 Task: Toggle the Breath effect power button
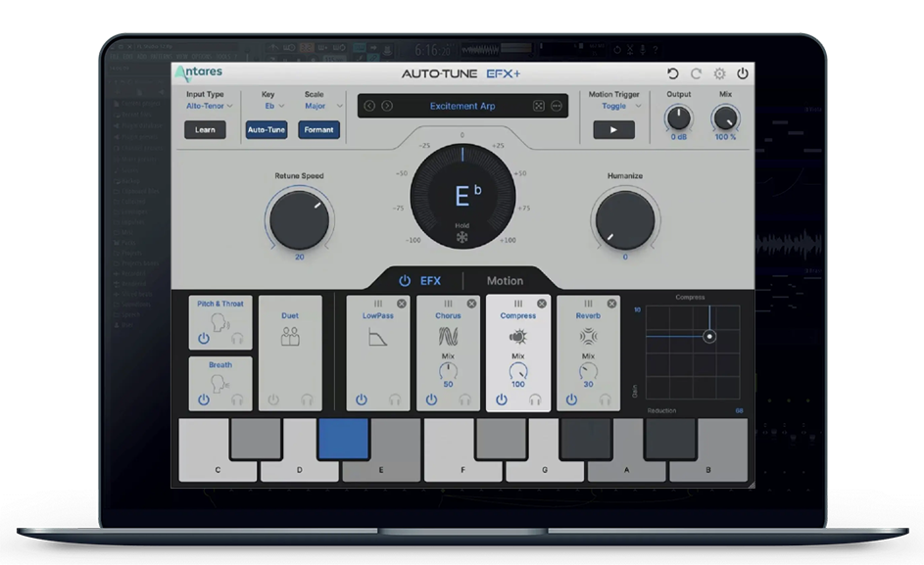point(204,400)
